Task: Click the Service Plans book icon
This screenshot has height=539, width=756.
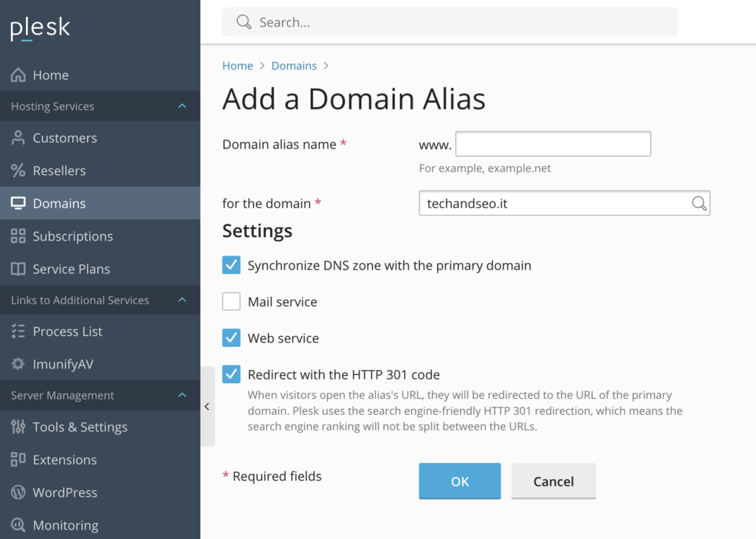Action: (x=18, y=269)
